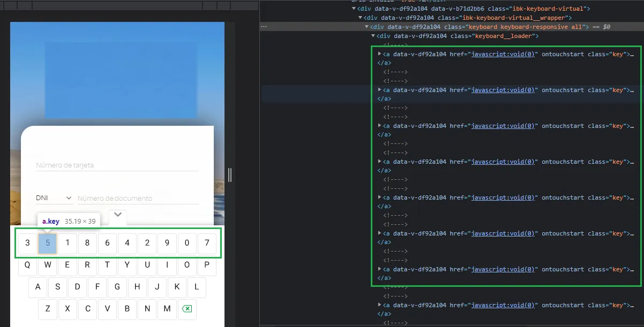Viewport: 644px width, 327px height.
Task: Collapse the keyboard keyboard-responsive all div
Action: tap(367, 27)
